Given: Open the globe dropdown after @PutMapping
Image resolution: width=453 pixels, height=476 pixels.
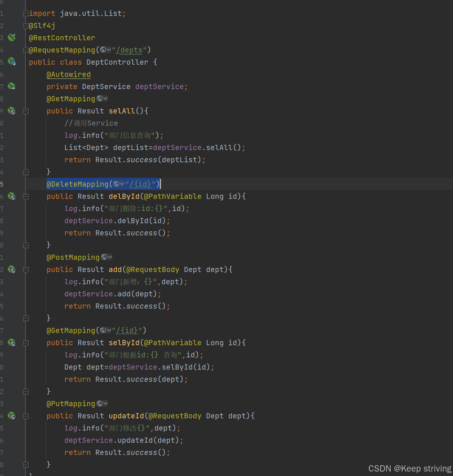Looking at the screenshot, I should pyautogui.click(x=102, y=403).
